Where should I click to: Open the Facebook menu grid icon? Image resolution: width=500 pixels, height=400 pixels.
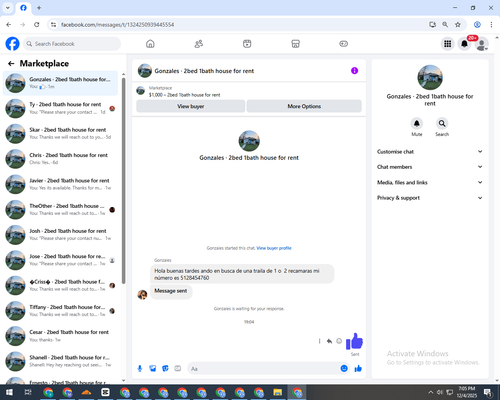pyautogui.click(x=448, y=44)
